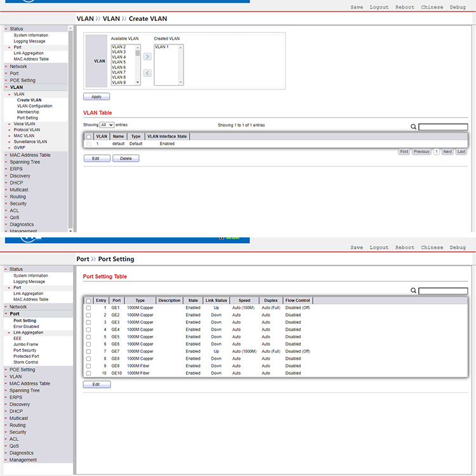Open Storm Control under Port menu
This screenshot has width=476, height=476.
(x=25, y=362)
